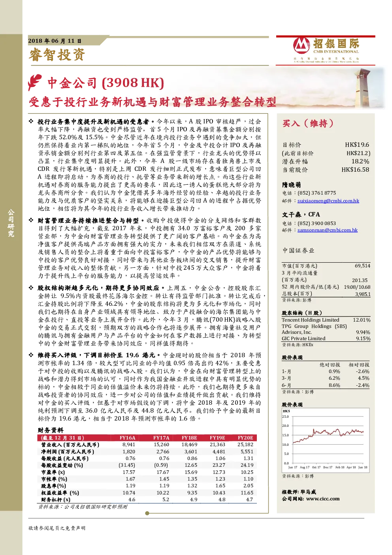Click the FY20E column header
392x555 pixels.
[x=245, y=438]
